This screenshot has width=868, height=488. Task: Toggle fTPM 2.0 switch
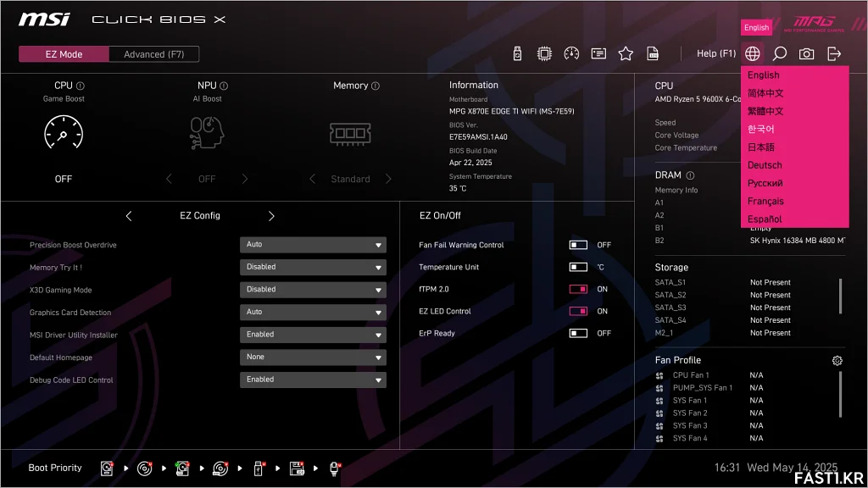578,289
